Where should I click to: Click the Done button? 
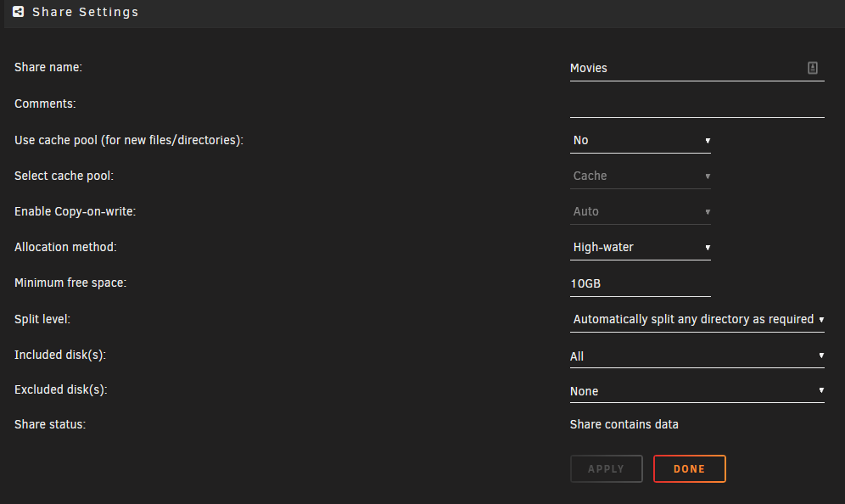coord(689,468)
